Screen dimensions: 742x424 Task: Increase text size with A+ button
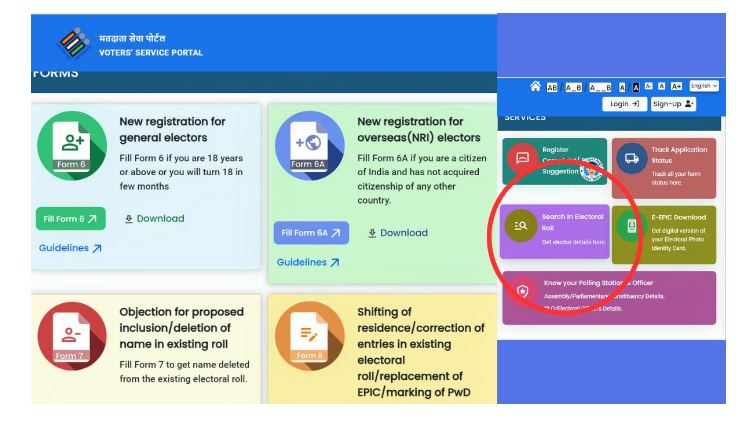(676, 87)
